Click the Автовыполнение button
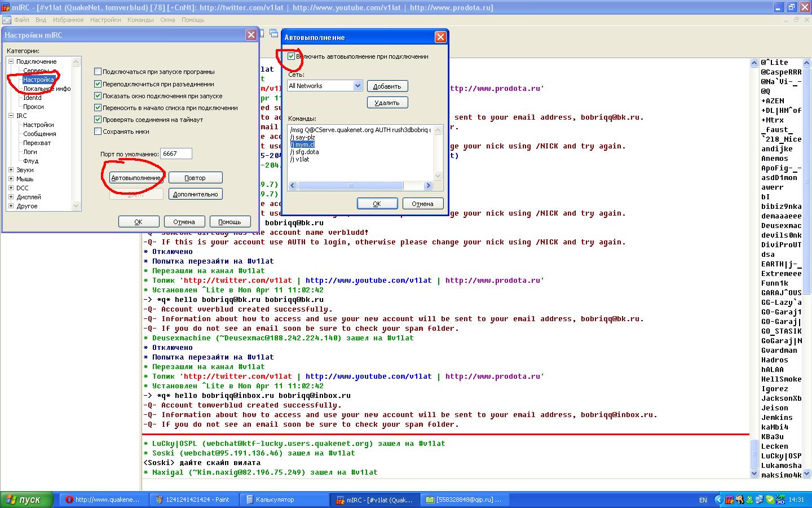This screenshot has height=508, width=812. [136, 178]
